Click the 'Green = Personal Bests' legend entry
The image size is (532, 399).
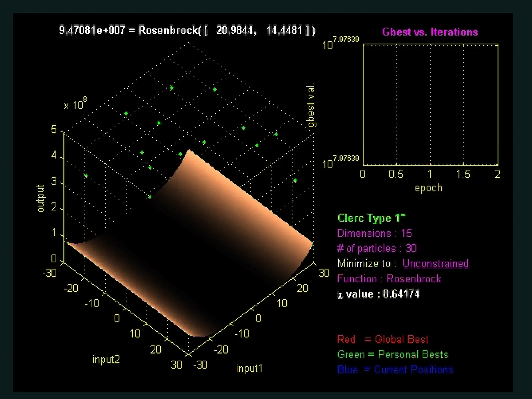(x=393, y=355)
